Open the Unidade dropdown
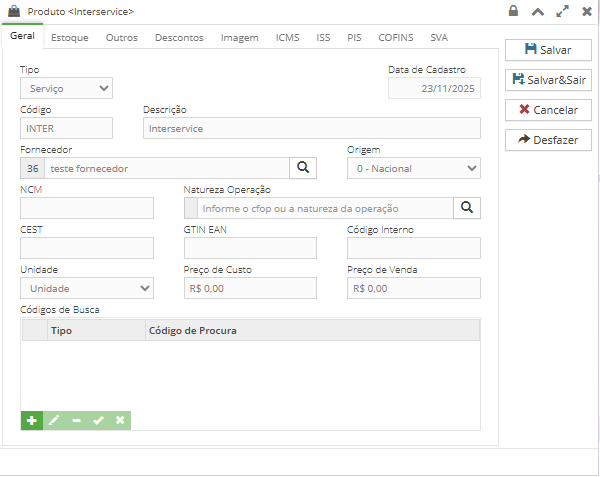This screenshot has width=600, height=477. [x=87, y=288]
